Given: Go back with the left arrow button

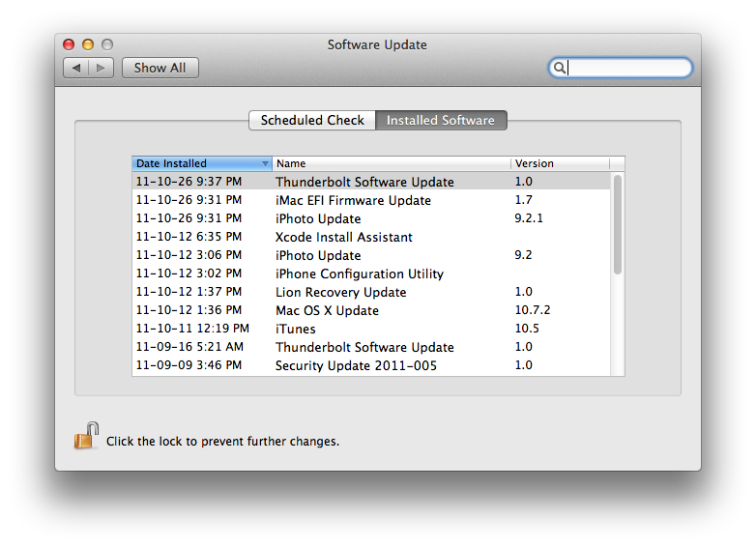Looking at the screenshot, I should pyautogui.click(x=76, y=68).
